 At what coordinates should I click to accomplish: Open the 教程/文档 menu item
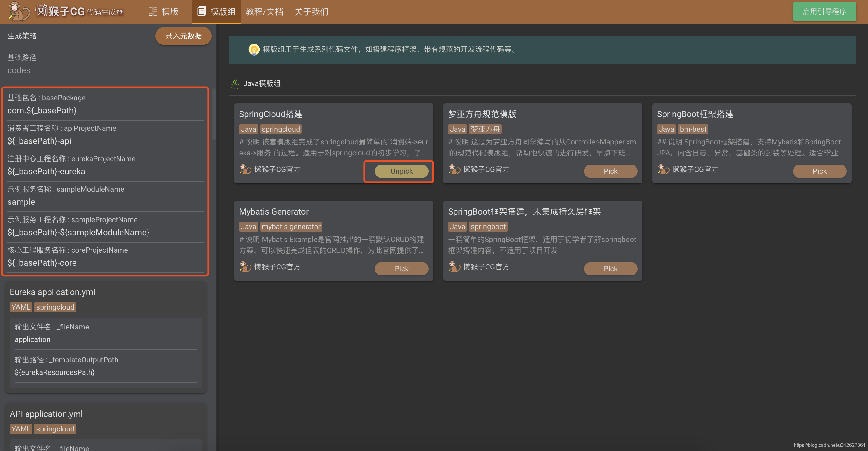point(265,12)
